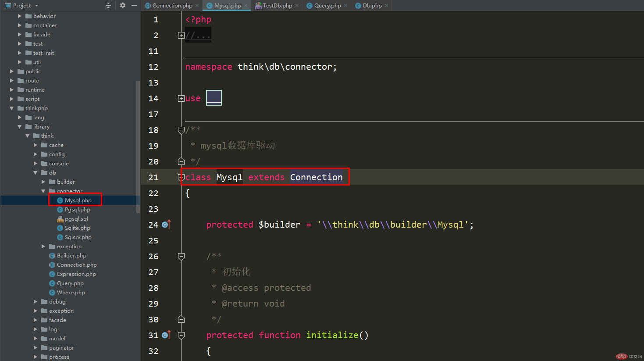Close the Mysql.php tab
The height and width of the screenshot is (361, 644).
click(246, 6)
